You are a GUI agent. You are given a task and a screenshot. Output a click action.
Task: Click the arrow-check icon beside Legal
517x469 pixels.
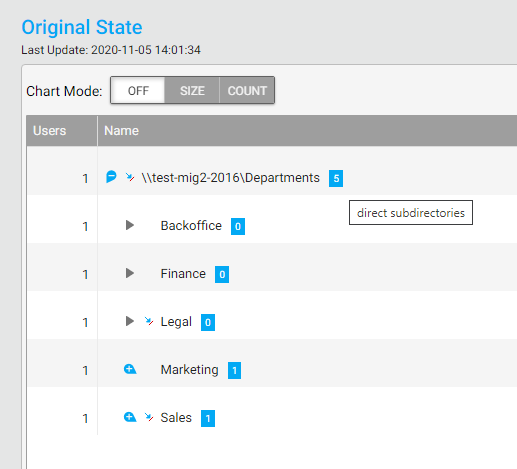tap(149, 321)
